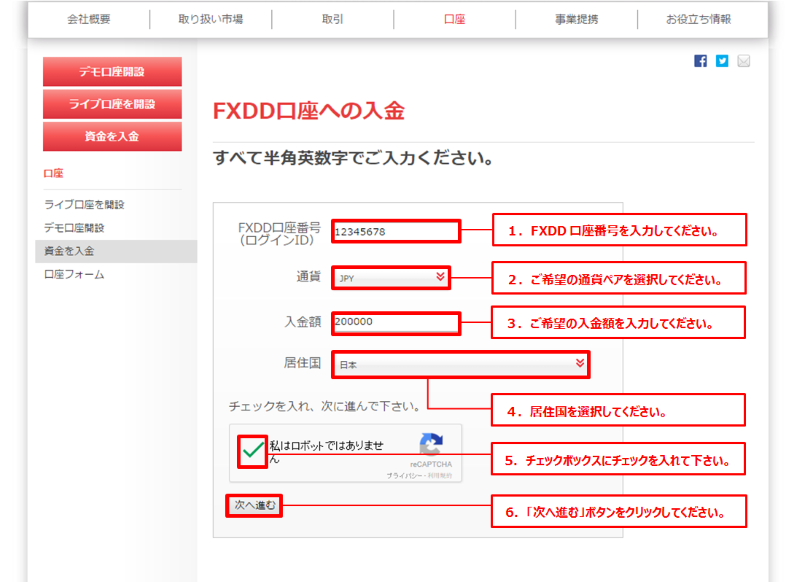Share page by email envelope icon
This screenshot has height=582, width=800.
(x=744, y=61)
